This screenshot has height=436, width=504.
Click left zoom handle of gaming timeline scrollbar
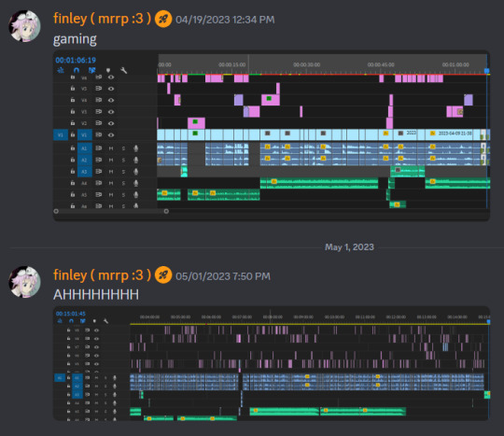click(56, 211)
